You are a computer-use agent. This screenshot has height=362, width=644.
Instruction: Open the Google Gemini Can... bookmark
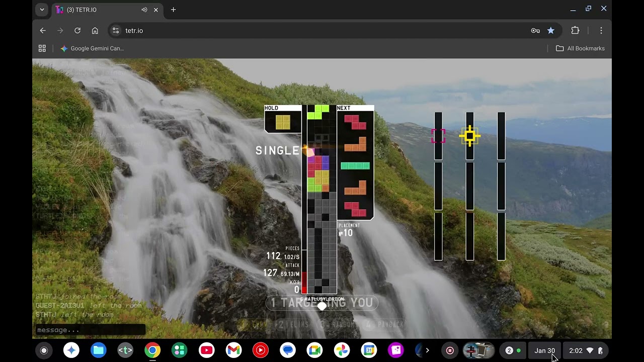click(92, 48)
